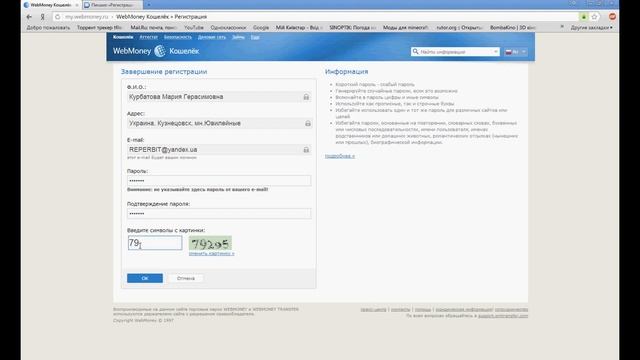640x360 pixels.
Task: Click the lock icon in E-mail field
Action: [x=306, y=150]
